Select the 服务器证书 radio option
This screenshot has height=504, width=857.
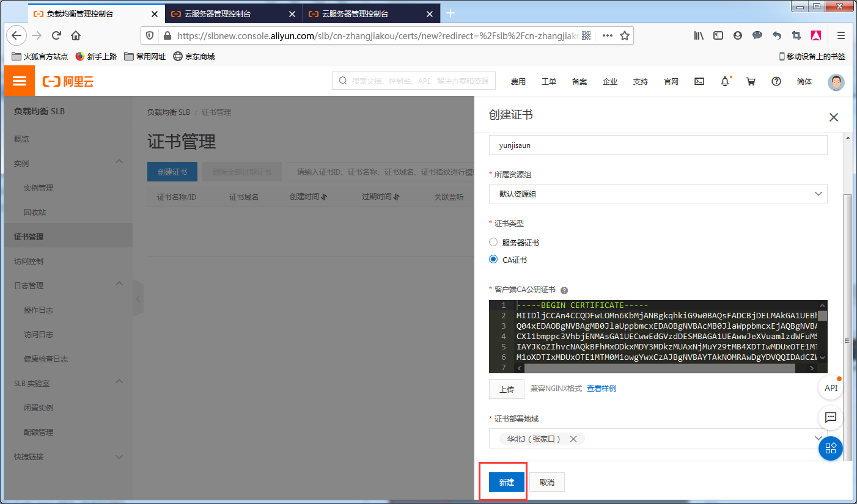494,243
